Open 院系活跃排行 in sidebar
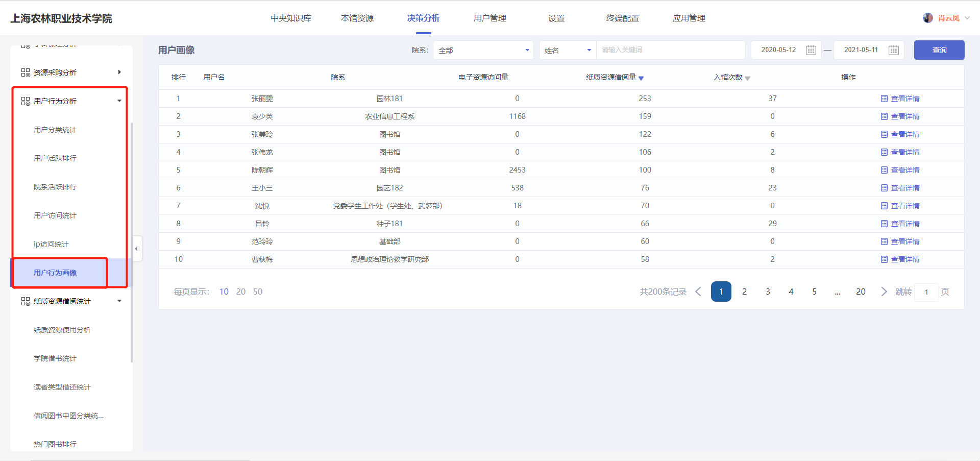 [x=55, y=187]
